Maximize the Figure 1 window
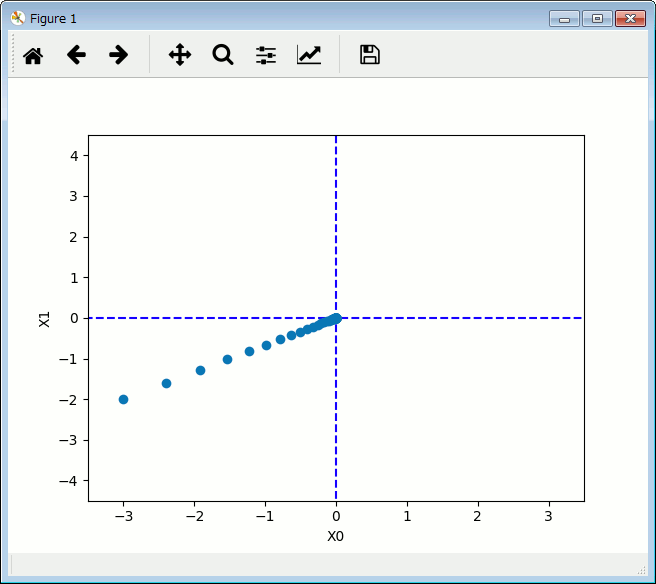 [x=597, y=18]
